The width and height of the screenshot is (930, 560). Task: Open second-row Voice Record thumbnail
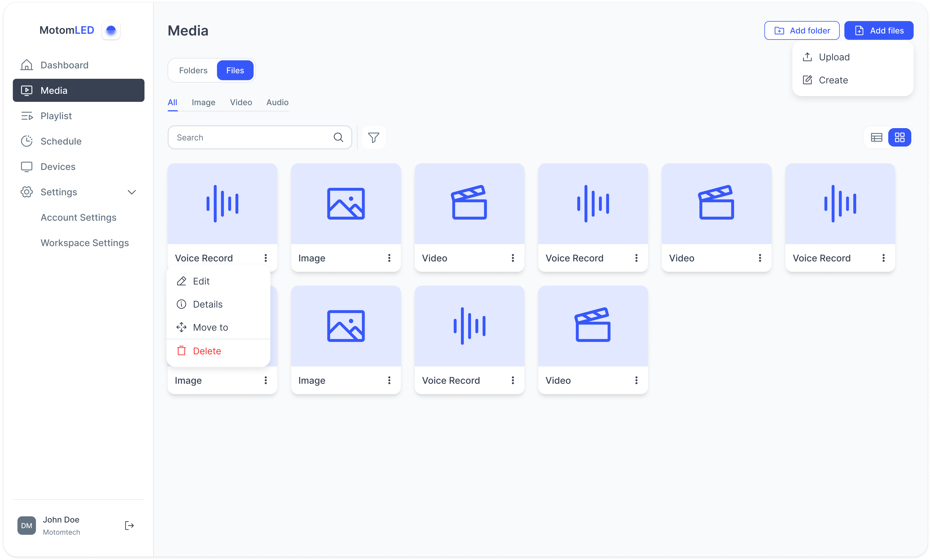click(x=469, y=326)
